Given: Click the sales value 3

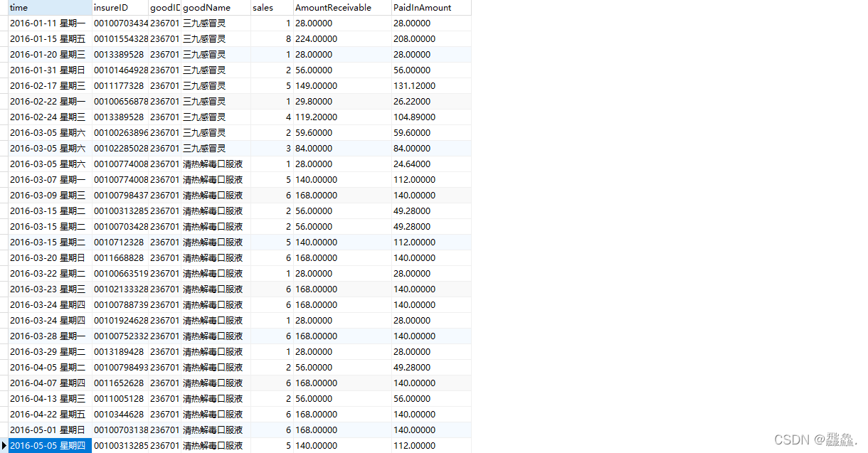Looking at the screenshot, I should click(x=288, y=149).
